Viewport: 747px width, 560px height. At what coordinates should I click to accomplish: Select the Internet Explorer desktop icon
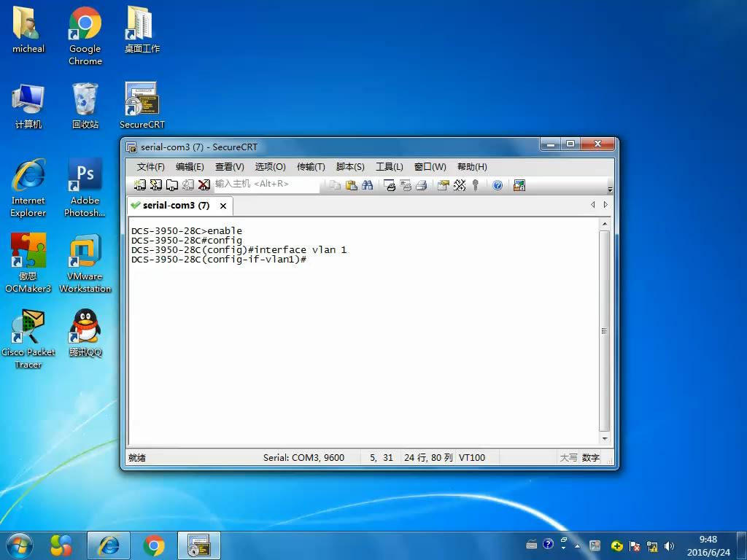coord(28,187)
